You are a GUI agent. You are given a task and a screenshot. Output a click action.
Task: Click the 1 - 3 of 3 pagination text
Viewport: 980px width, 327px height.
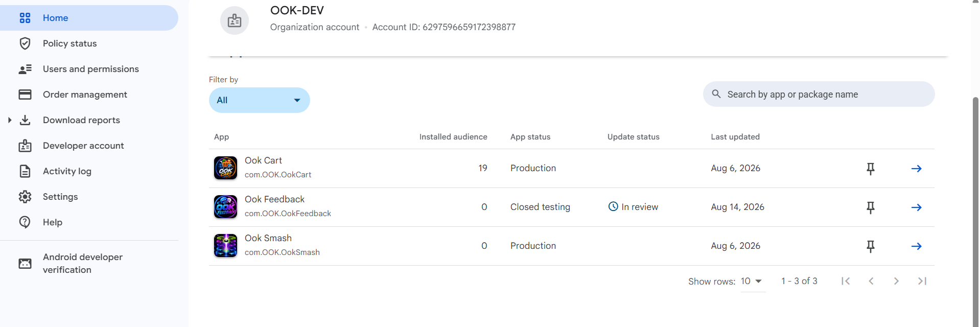point(799,281)
